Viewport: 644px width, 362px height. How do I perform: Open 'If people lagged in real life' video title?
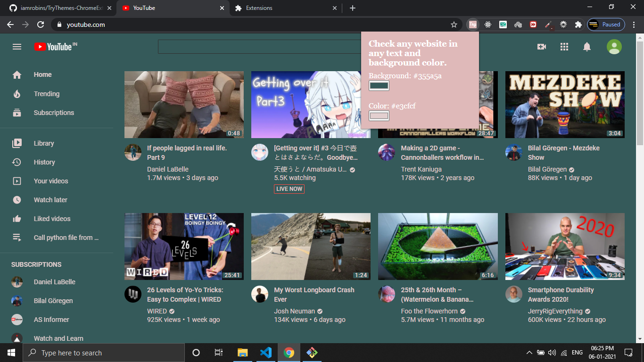pyautogui.click(x=187, y=153)
